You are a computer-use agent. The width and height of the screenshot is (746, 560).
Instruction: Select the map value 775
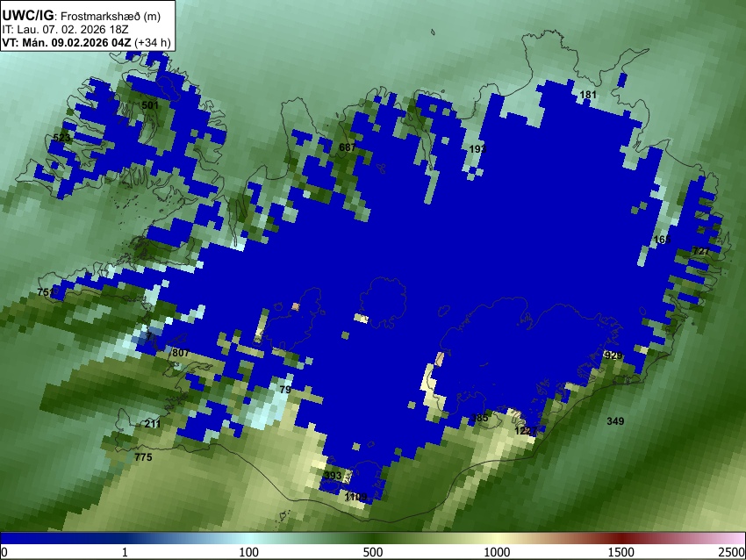click(x=143, y=457)
